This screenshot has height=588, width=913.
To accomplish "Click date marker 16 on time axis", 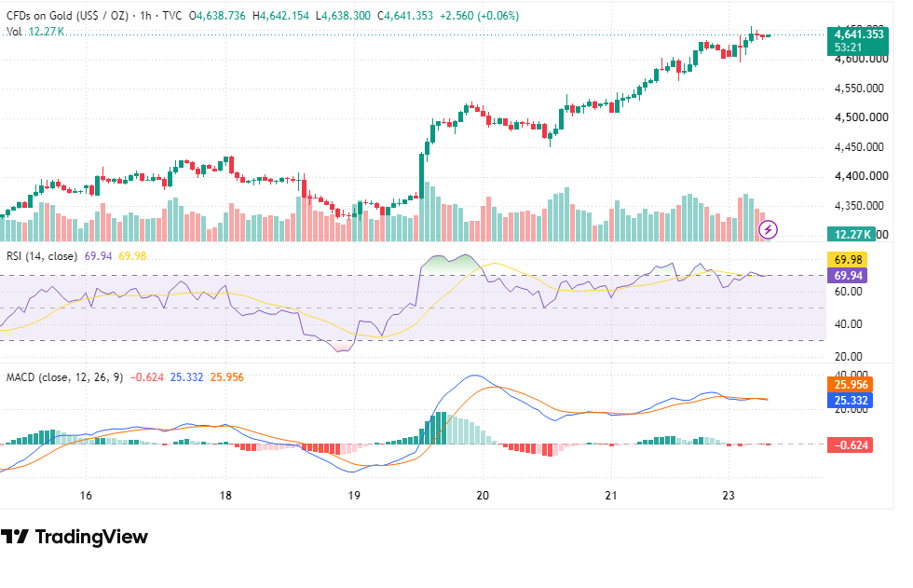I will pyautogui.click(x=86, y=496).
